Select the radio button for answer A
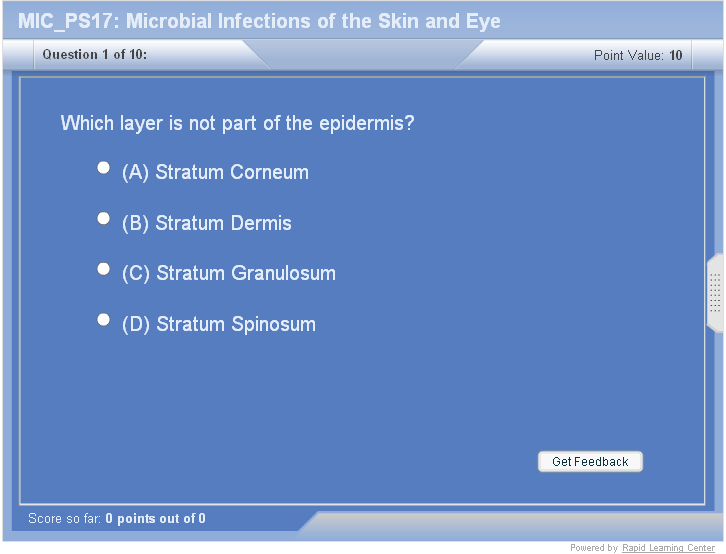The width and height of the screenshot is (726, 554). pos(103,168)
